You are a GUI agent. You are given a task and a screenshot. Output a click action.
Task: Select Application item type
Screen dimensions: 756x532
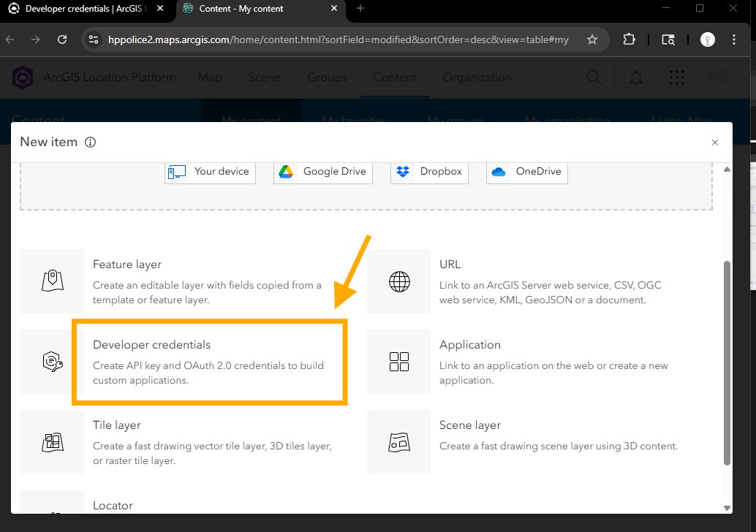[529, 362]
